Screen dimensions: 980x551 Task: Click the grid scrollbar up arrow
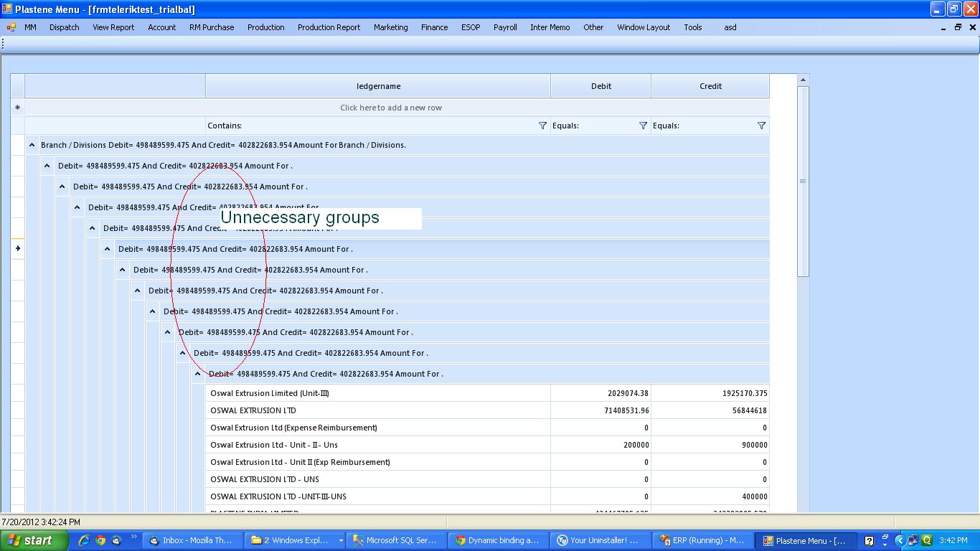coord(803,80)
